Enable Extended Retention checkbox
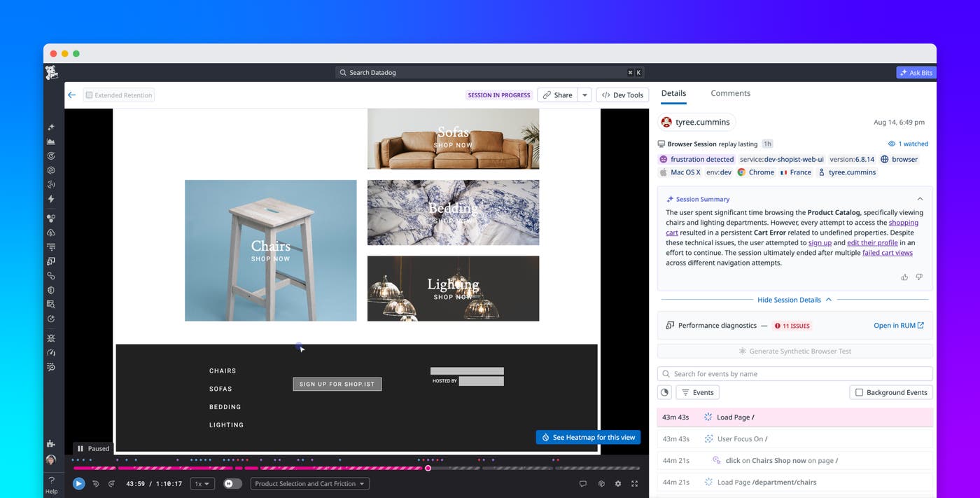The image size is (980, 498). pyautogui.click(x=89, y=95)
